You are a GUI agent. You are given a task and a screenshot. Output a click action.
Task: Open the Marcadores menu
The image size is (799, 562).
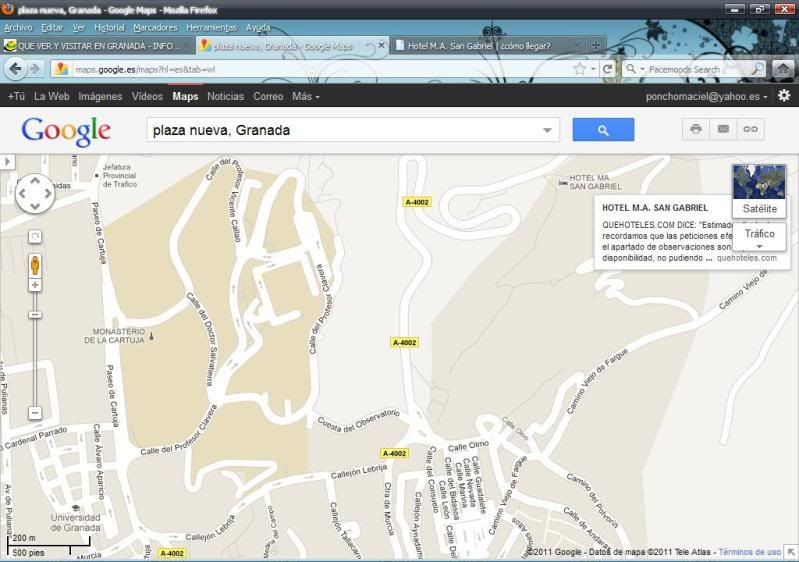[x=155, y=28]
